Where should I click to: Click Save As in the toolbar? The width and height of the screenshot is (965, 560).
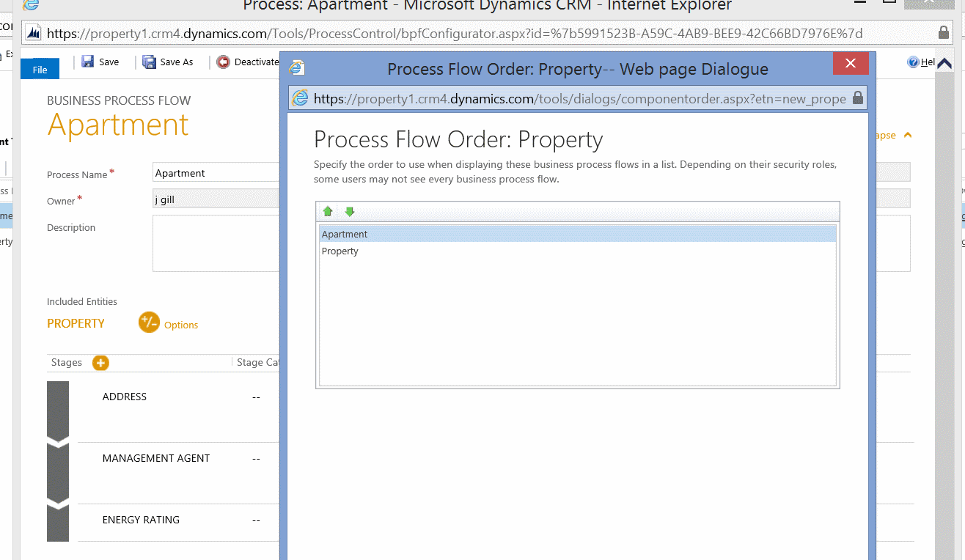coord(168,62)
